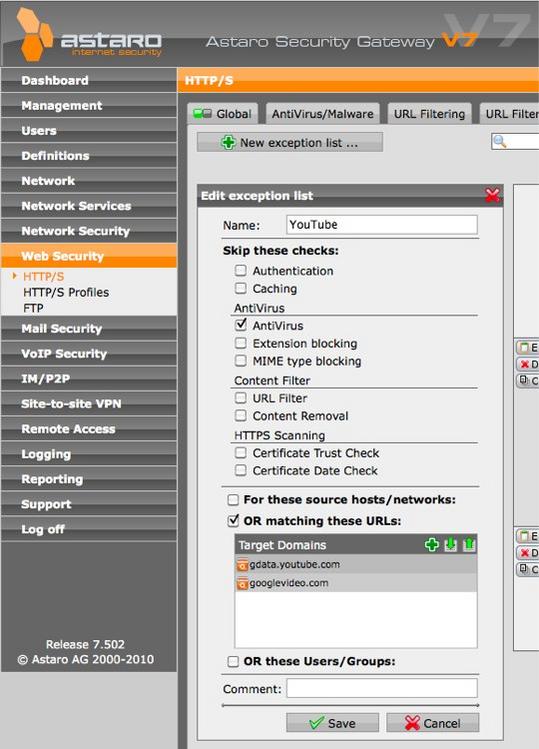Select HTTP/S submenu item
Viewport: 539px width, 749px height.
tap(43, 277)
